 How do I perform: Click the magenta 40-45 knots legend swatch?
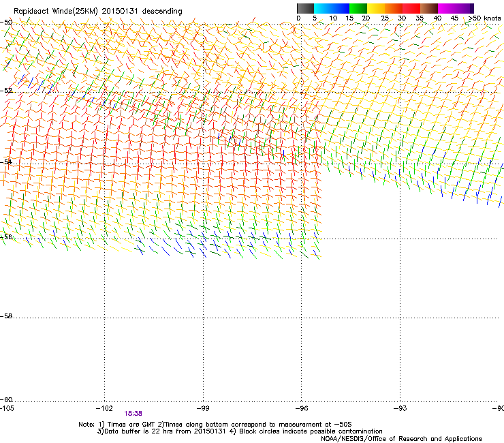click(447, 8)
